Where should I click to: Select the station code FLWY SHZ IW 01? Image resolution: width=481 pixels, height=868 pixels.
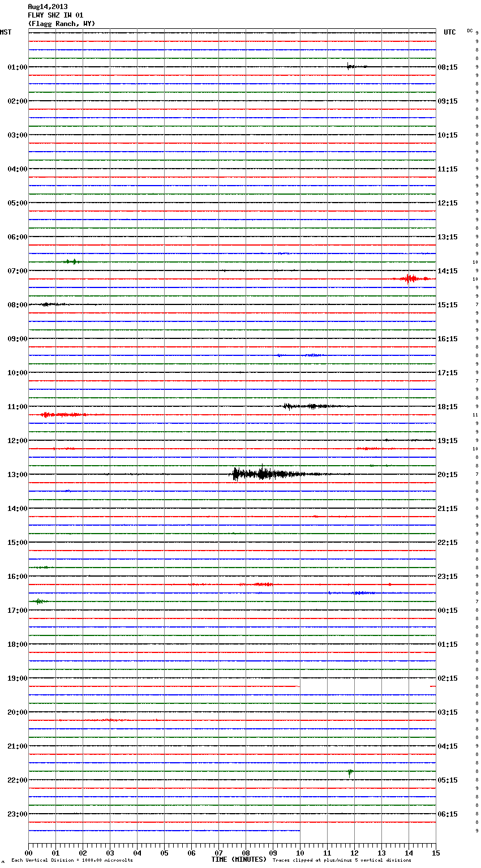coord(55,15)
